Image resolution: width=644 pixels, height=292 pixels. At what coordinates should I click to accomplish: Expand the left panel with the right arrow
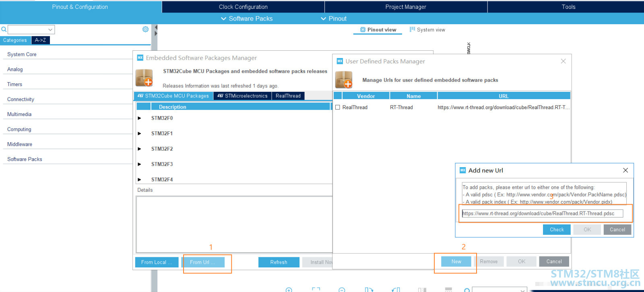point(156,33)
